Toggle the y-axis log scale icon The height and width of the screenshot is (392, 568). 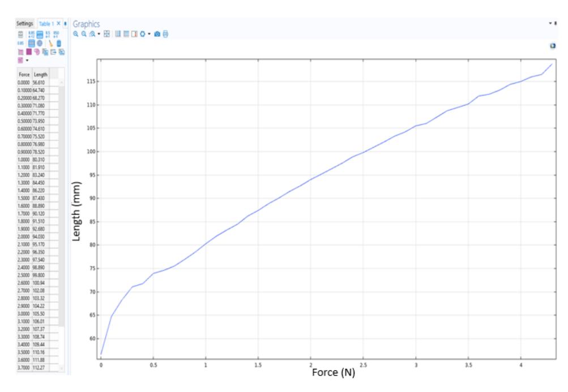[126, 34]
